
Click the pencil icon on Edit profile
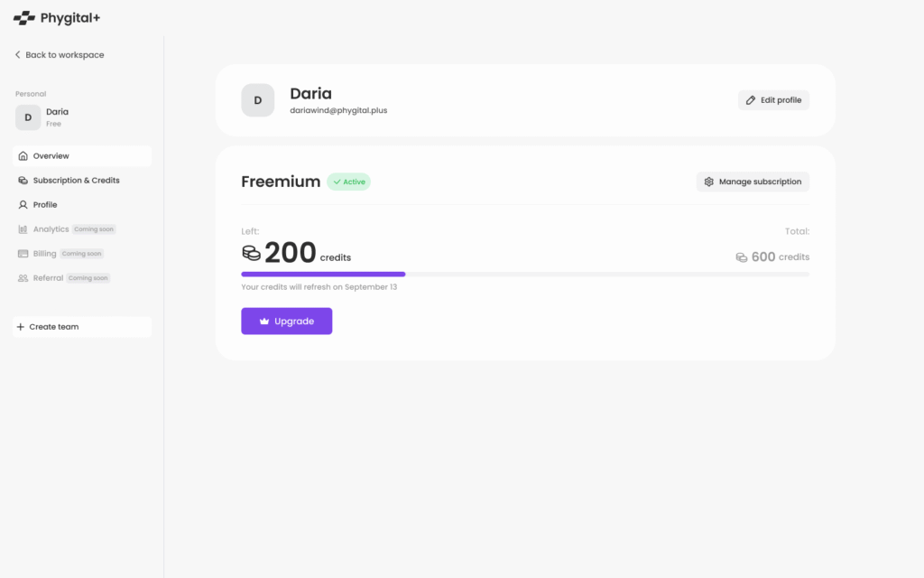click(x=751, y=100)
